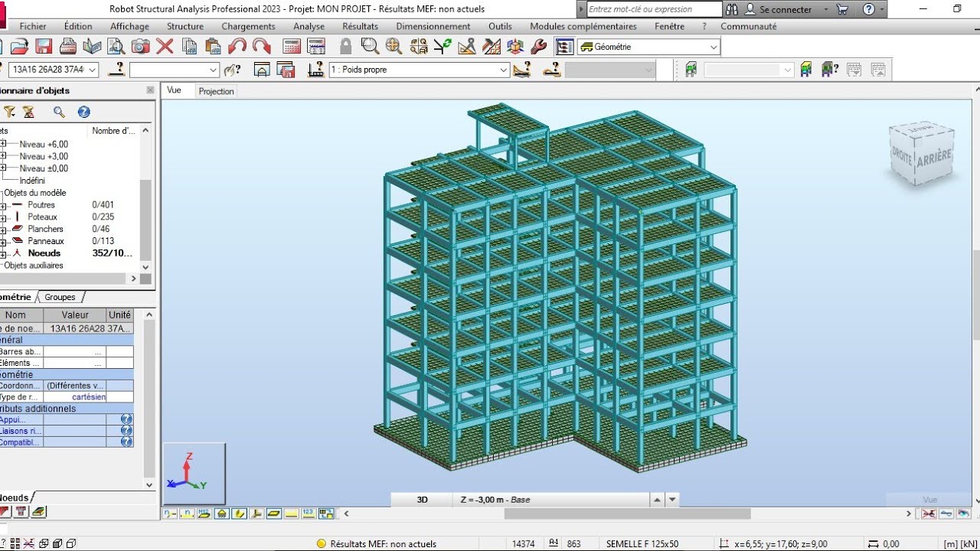Click the 3D view mode button
Screen dimensions: 980x551
point(422,500)
